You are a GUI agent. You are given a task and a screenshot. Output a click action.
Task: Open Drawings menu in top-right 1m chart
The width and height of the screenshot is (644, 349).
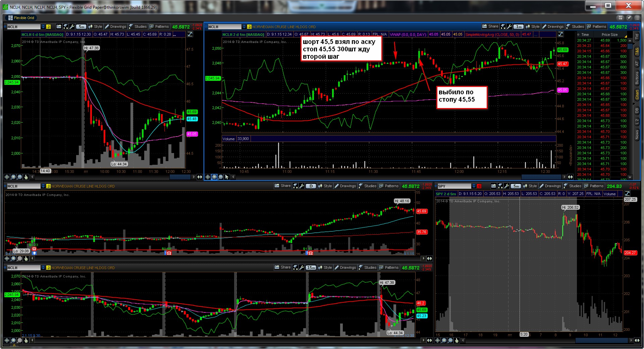pos(553,27)
